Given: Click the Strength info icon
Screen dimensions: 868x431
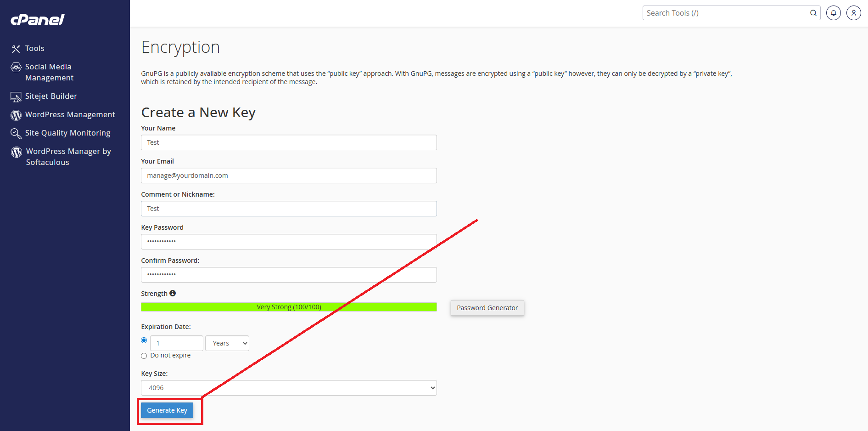Looking at the screenshot, I should tap(173, 293).
